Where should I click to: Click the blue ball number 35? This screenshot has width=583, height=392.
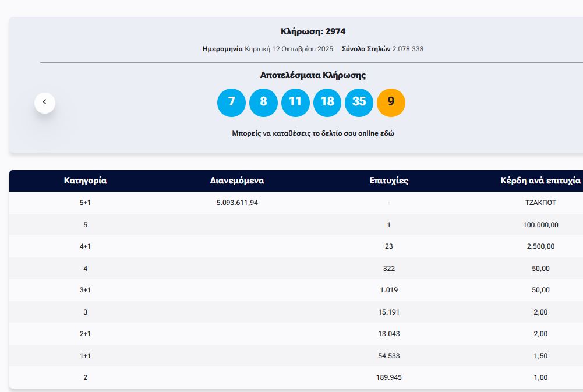click(359, 103)
